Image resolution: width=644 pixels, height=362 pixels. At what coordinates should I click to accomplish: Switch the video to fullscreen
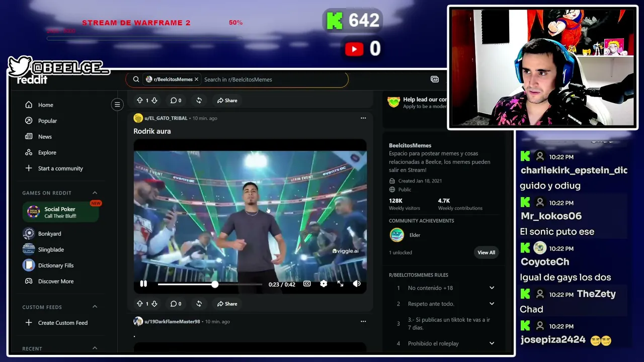341,284
